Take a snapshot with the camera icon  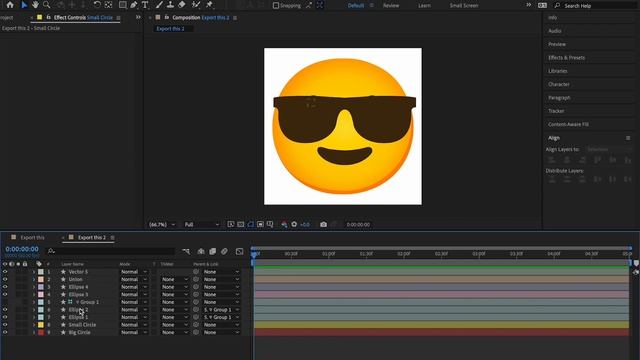pos(323,224)
